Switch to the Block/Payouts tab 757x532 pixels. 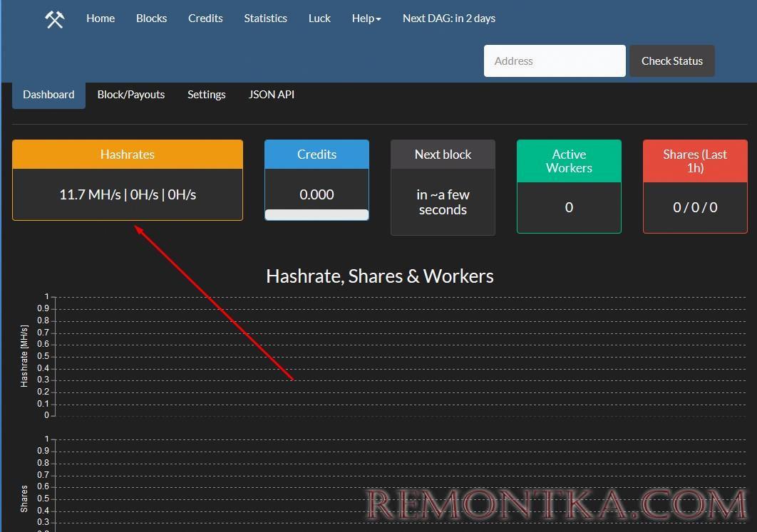pos(130,95)
